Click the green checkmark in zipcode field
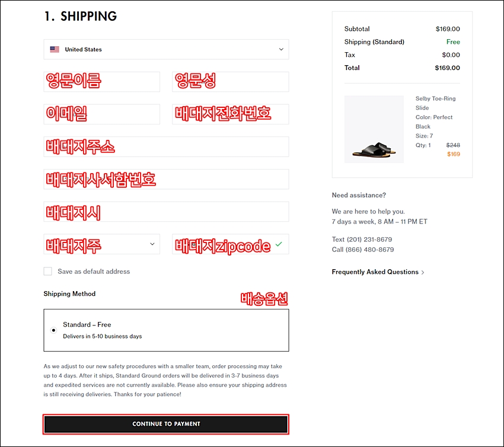504x447 pixels. point(279,244)
